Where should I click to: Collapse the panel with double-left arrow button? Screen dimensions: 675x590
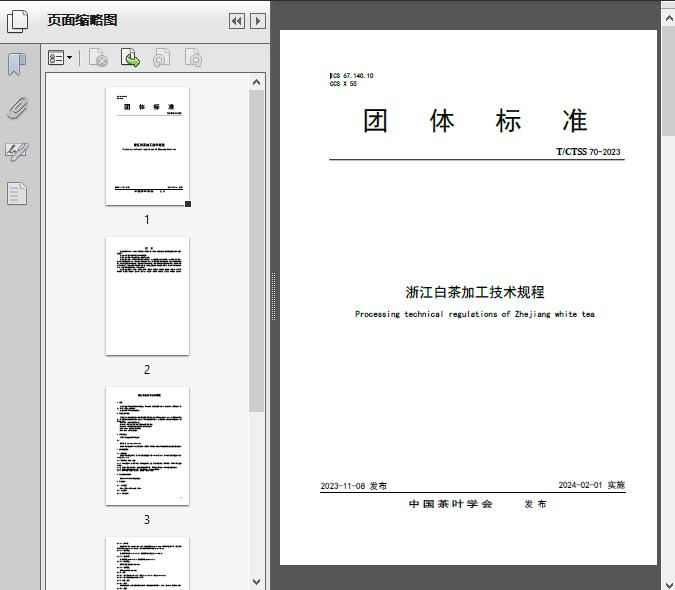click(x=236, y=21)
